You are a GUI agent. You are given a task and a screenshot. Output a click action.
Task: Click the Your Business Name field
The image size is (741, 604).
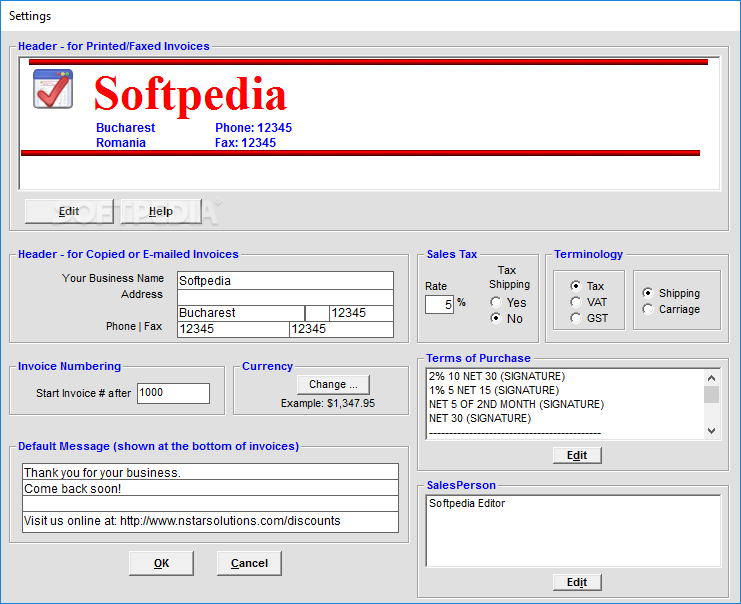[285, 281]
